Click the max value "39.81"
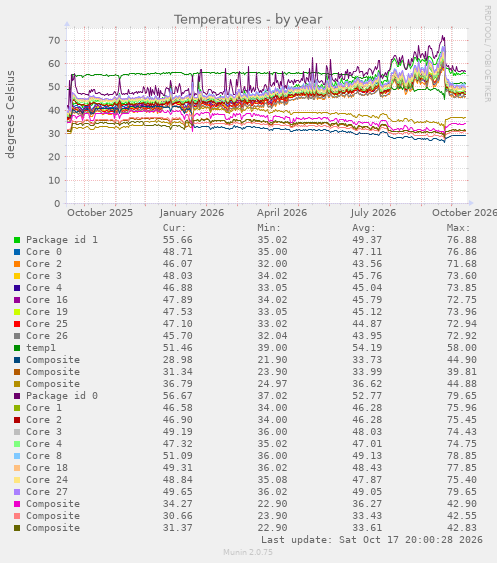 point(462,372)
